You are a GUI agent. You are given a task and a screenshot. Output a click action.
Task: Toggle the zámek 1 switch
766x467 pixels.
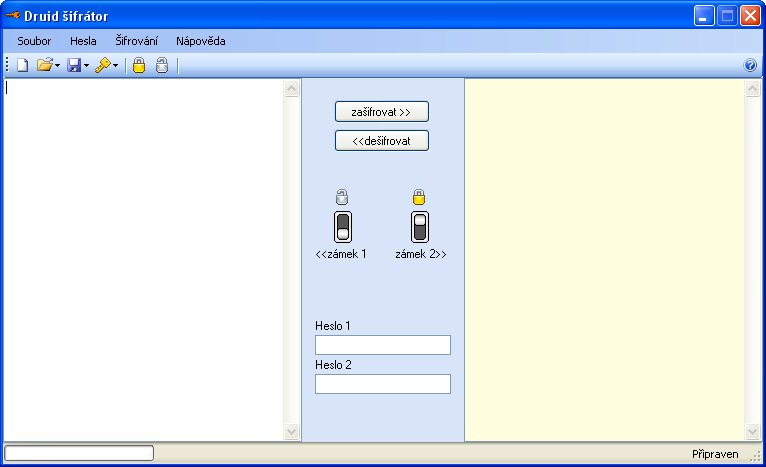pos(343,227)
